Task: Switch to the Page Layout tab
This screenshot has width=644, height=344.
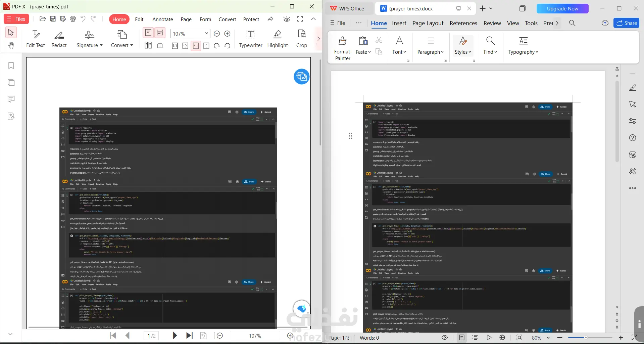Action: [428, 23]
